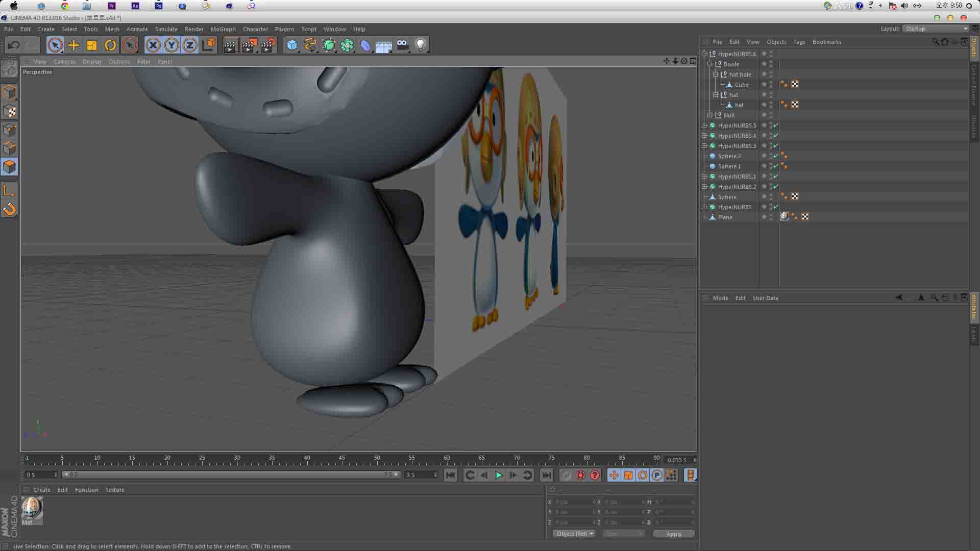Click the red question mark keyframe icon
This screenshot has width=980, height=551.
point(595,475)
